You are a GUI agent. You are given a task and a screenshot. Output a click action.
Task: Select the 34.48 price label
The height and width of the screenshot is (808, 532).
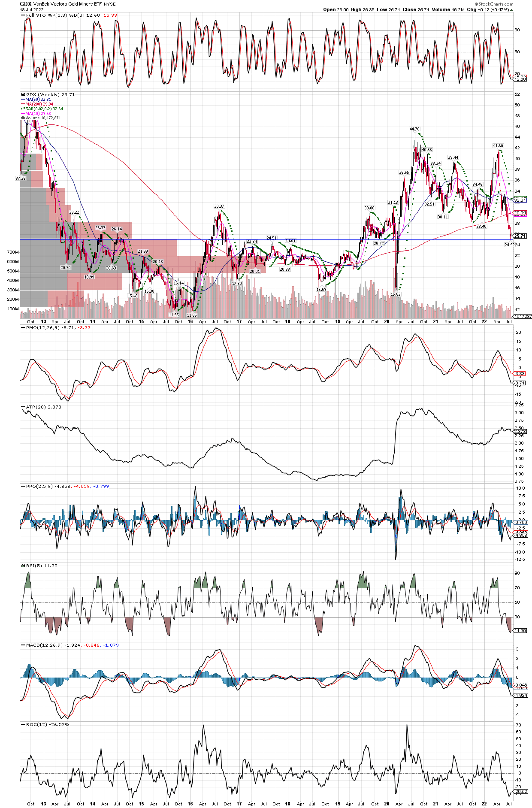point(478,185)
